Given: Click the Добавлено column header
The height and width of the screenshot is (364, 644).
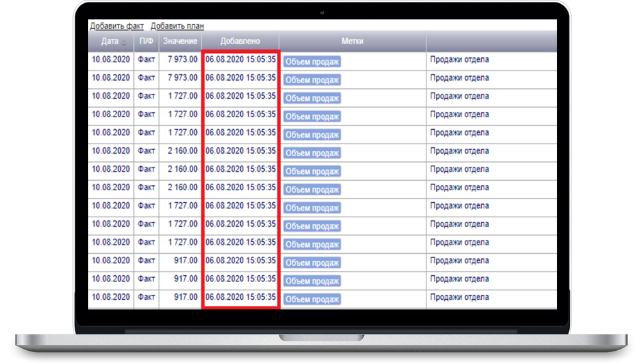Looking at the screenshot, I should tap(240, 41).
